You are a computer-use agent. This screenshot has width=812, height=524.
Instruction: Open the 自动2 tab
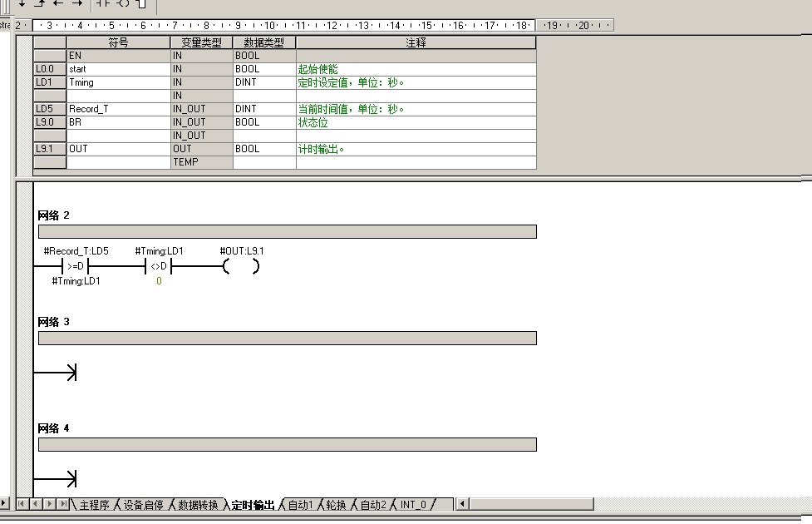373,504
